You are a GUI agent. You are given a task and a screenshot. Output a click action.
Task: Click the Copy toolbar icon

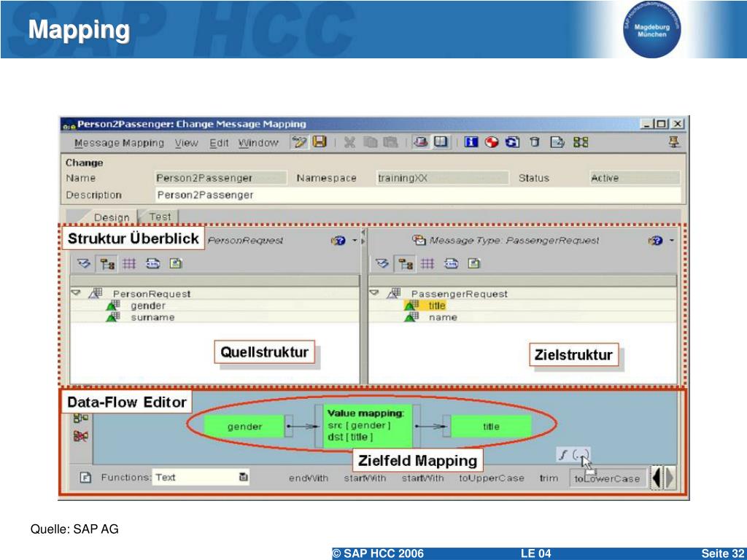370,142
